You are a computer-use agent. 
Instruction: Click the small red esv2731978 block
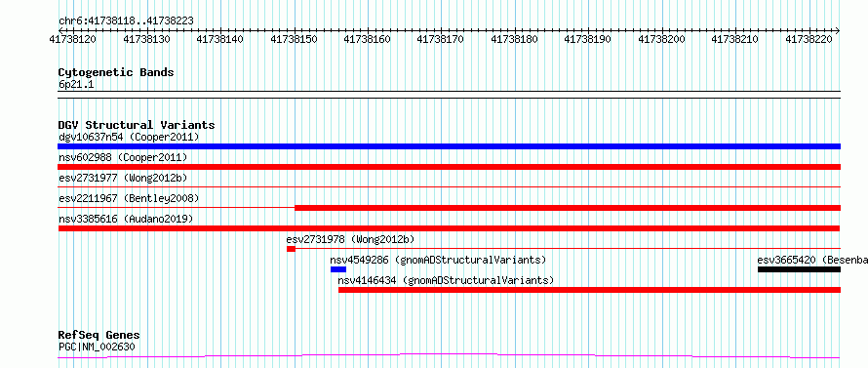pyautogui.click(x=291, y=249)
